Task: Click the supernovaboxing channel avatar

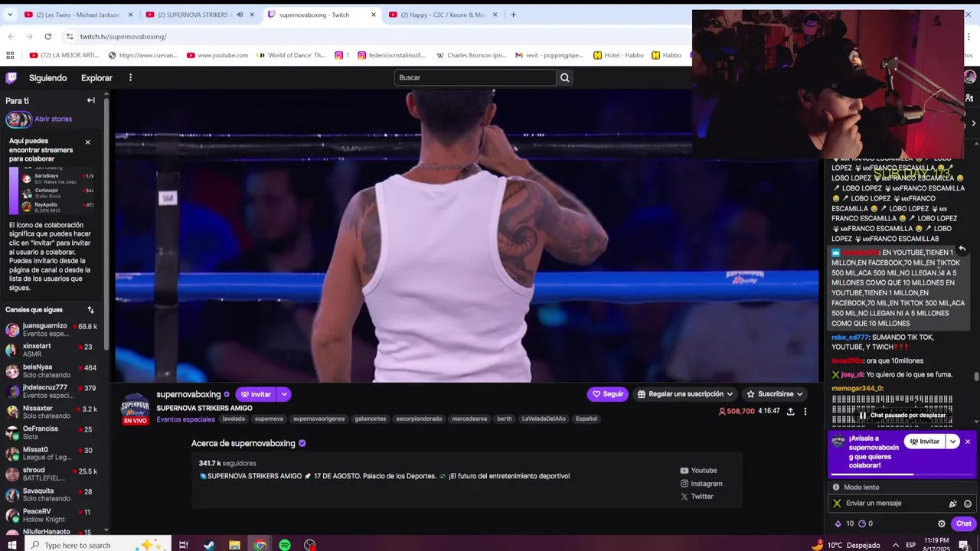Action: coord(136,406)
